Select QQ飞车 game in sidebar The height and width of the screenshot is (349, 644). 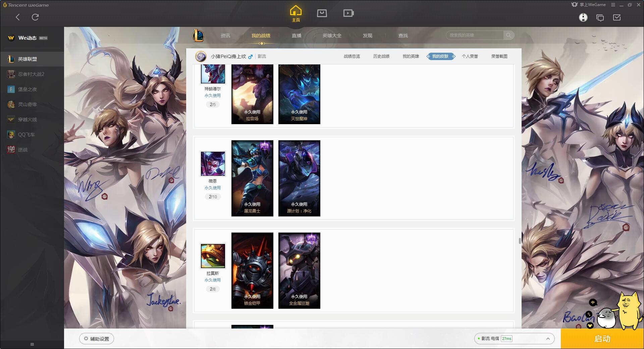(x=32, y=135)
